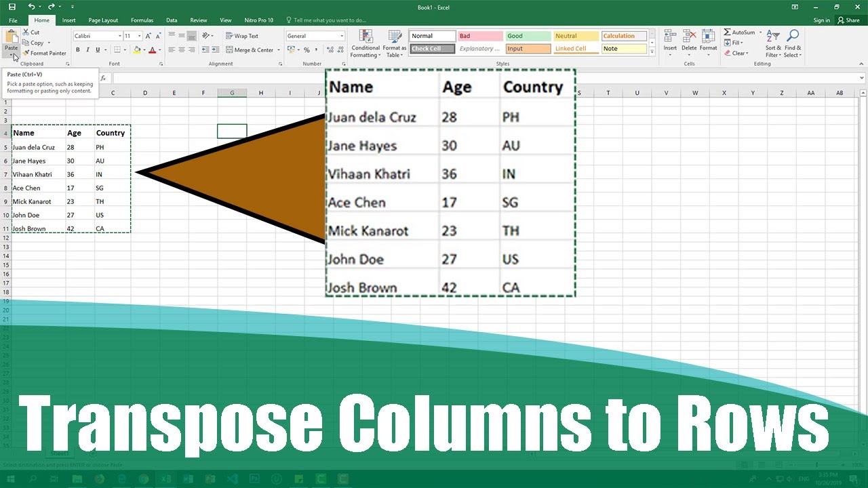Click the AutoSum sigma icon
Image resolution: width=868 pixels, height=488 pixels.
(x=727, y=33)
